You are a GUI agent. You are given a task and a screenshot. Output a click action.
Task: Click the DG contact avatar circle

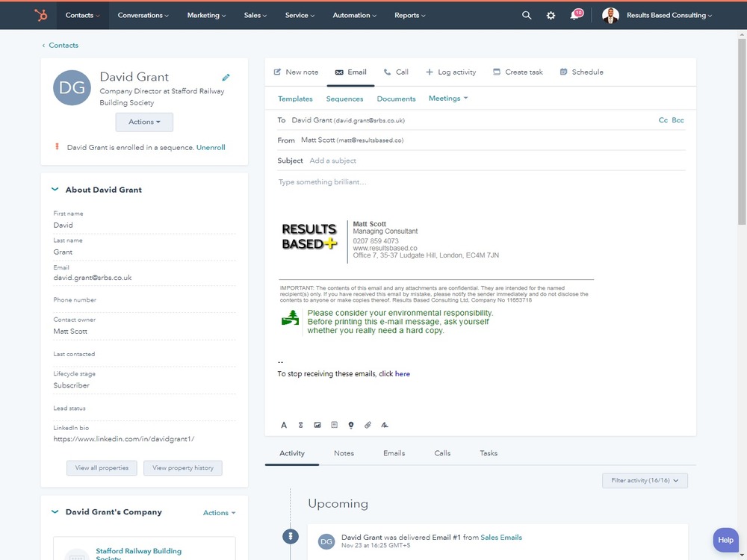[x=72, y=87]
